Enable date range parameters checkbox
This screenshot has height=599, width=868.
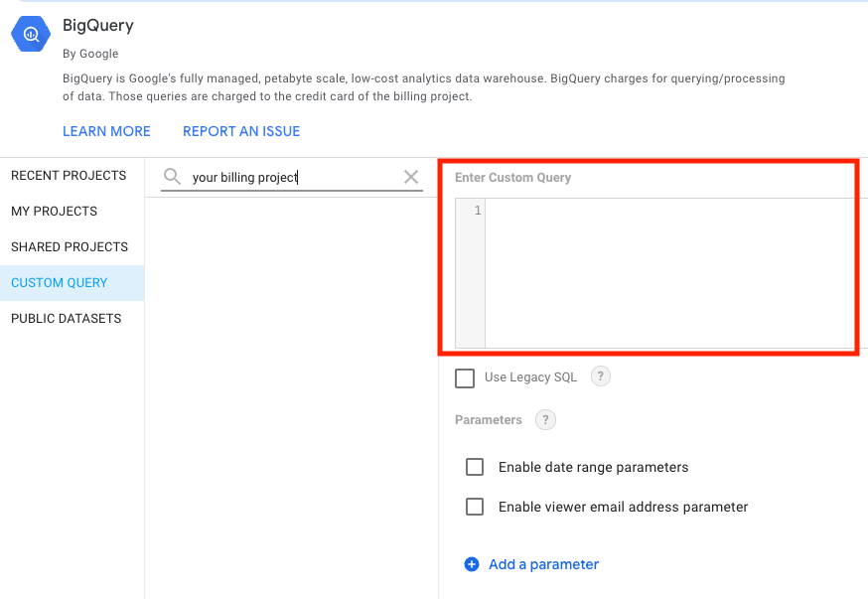pyautogui.click(x=475, y=467)
